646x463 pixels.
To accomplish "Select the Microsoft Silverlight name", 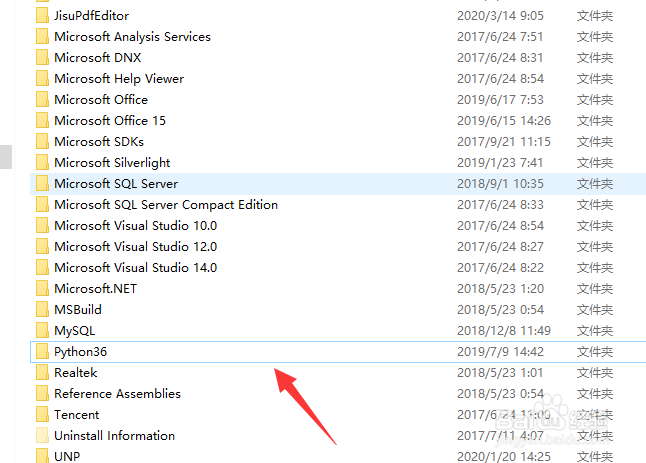I will pos(112,163).
